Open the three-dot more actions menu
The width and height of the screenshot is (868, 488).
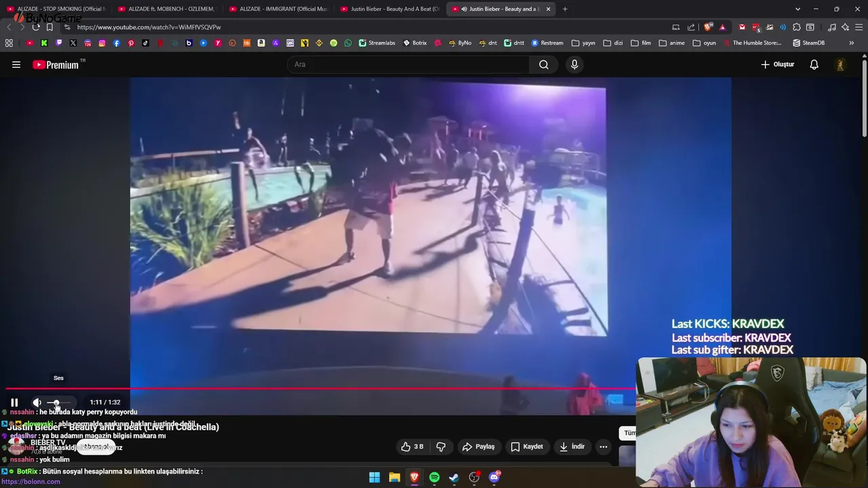click(604, 447)
